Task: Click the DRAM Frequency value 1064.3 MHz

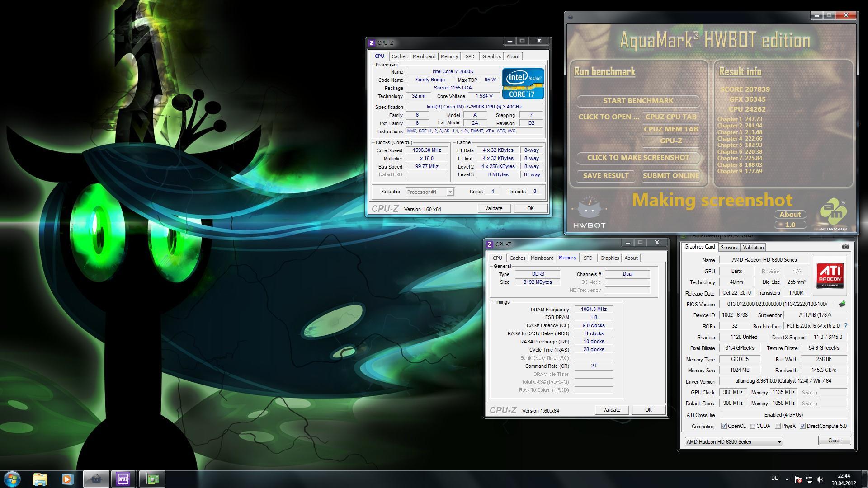Action: (x=594, y=310)
